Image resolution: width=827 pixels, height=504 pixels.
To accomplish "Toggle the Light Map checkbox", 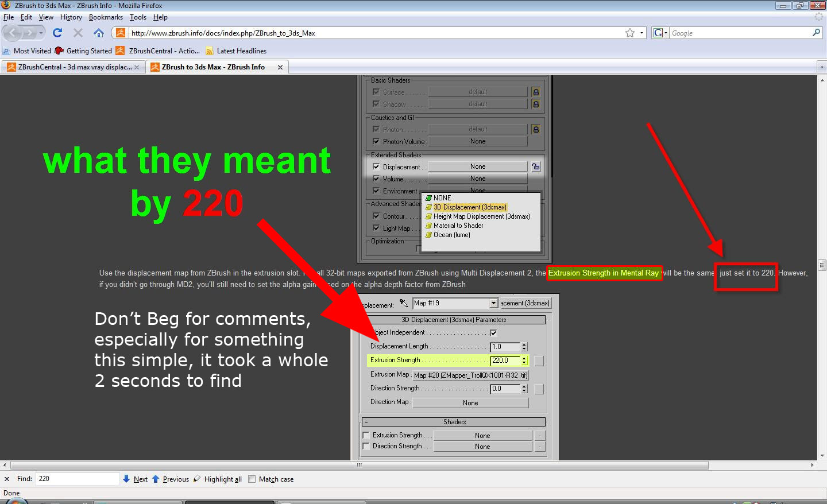I will [376, 228].
